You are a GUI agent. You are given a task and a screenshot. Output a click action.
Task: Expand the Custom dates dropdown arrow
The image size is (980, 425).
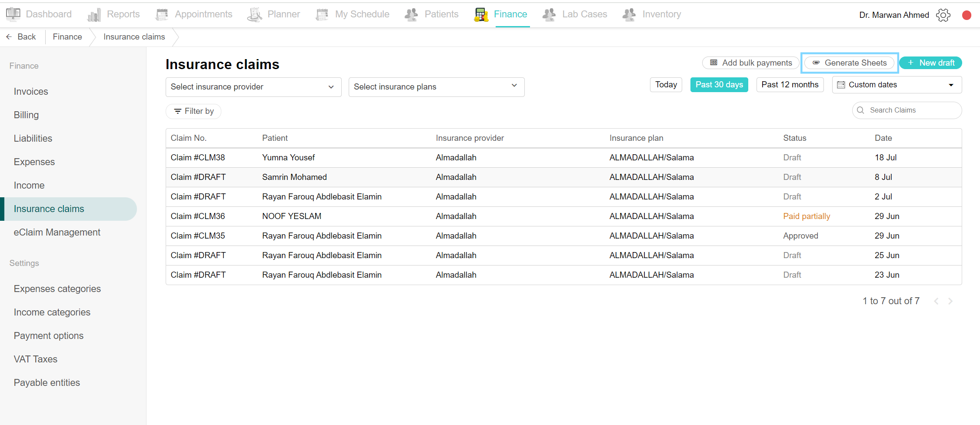[x=951, y=85]
